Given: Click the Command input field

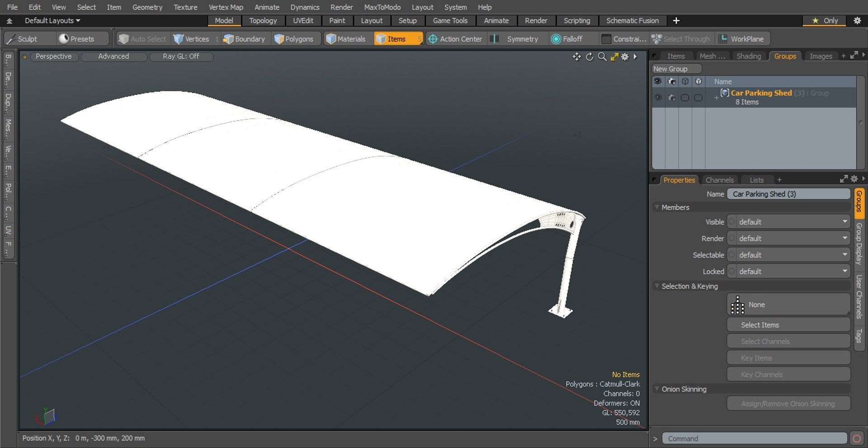Looking at the screenshot, I should coord(755,439).
